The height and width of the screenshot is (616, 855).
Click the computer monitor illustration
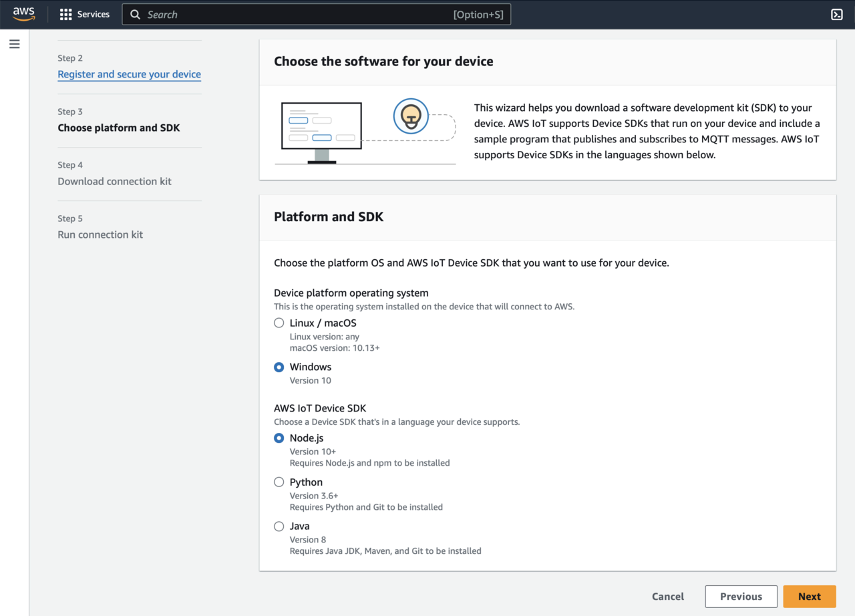click(x=321, y=130)
